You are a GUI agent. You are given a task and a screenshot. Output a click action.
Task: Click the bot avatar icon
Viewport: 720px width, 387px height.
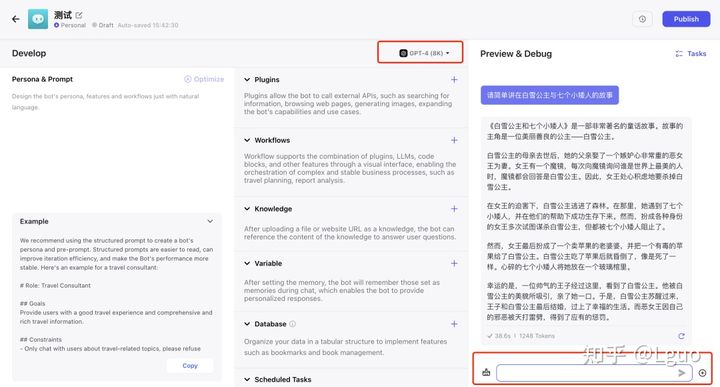pyautogui.click(x=38, y=19)
